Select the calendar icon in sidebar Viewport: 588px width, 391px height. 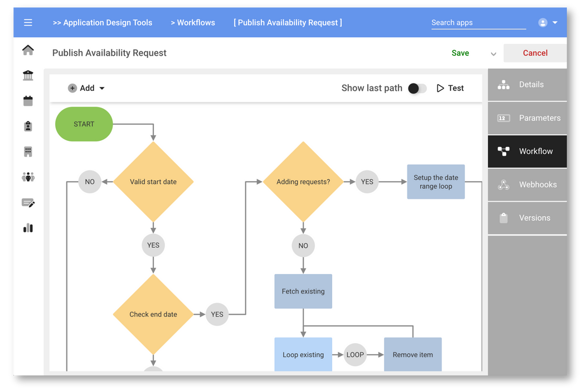pos(28,101)
